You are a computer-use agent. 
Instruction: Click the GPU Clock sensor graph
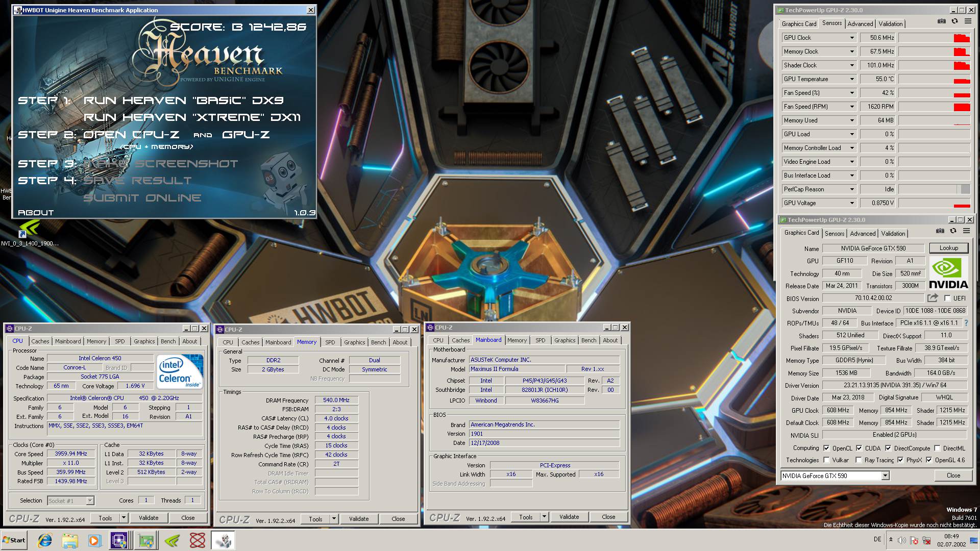(934, 38)
